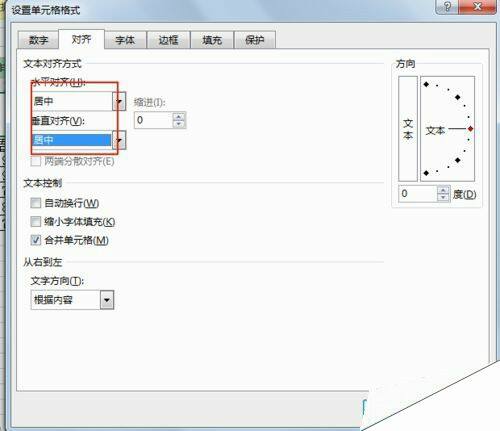Set orientation to the top diamond marker
Viewport: 500px width, 431px height.
click(426, 84)
